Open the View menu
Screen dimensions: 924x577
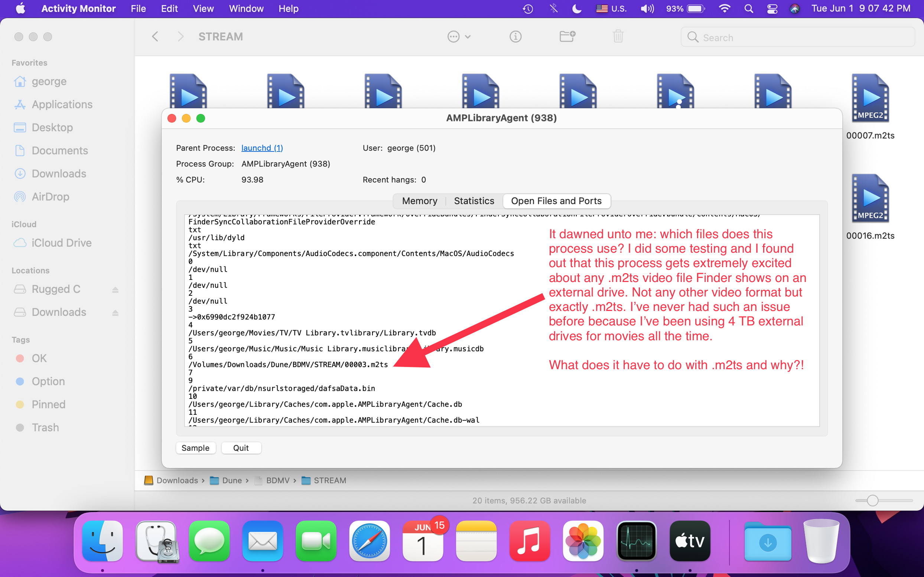203,9
